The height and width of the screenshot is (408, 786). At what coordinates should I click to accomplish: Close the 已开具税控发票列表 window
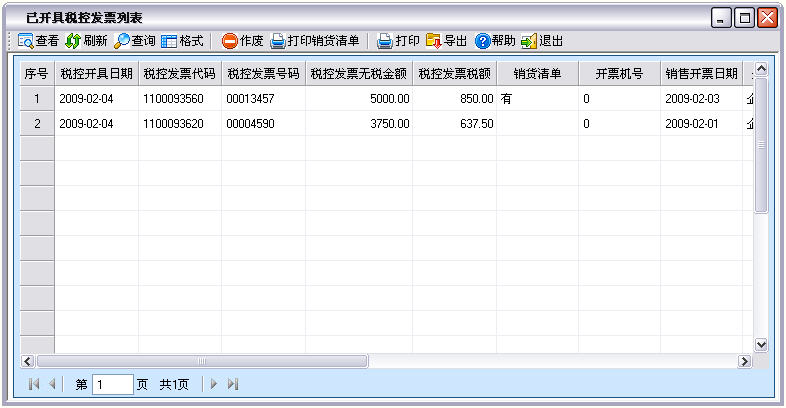[767, 18]
